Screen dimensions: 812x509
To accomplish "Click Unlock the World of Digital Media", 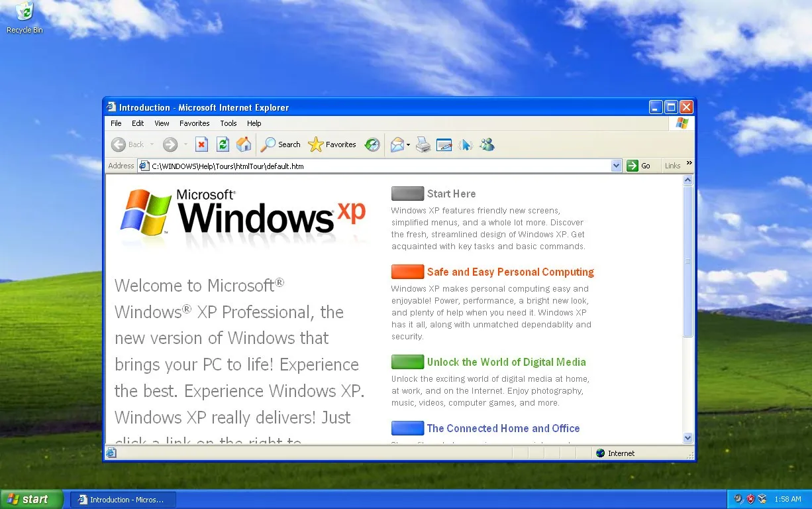I will (x=506, y=362).
